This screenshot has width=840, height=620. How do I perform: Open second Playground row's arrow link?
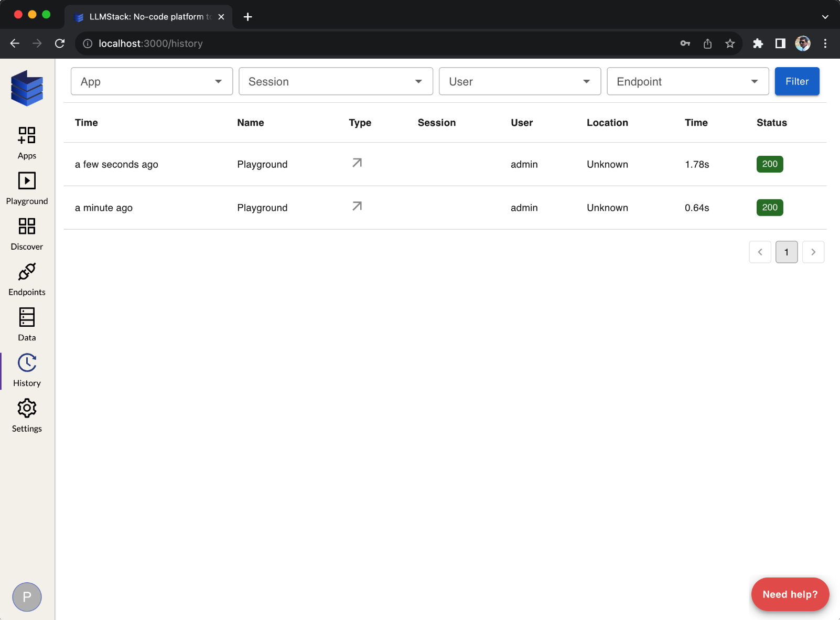[x=357, y=207]
